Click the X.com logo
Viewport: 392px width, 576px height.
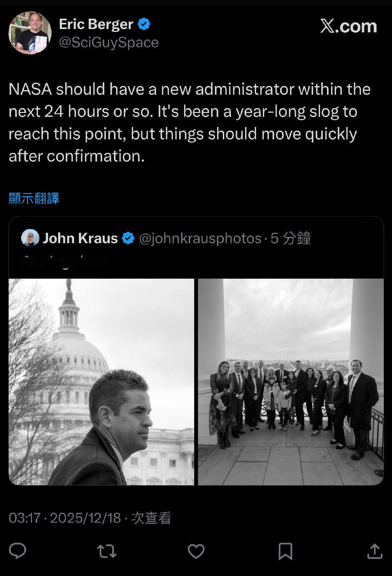(x=348, y=26)
